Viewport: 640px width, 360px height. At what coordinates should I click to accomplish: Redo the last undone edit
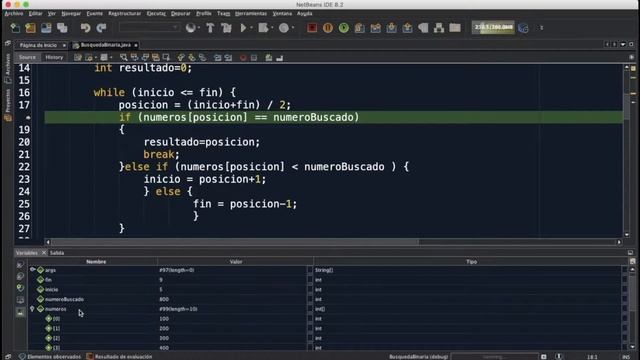[101, 28]
